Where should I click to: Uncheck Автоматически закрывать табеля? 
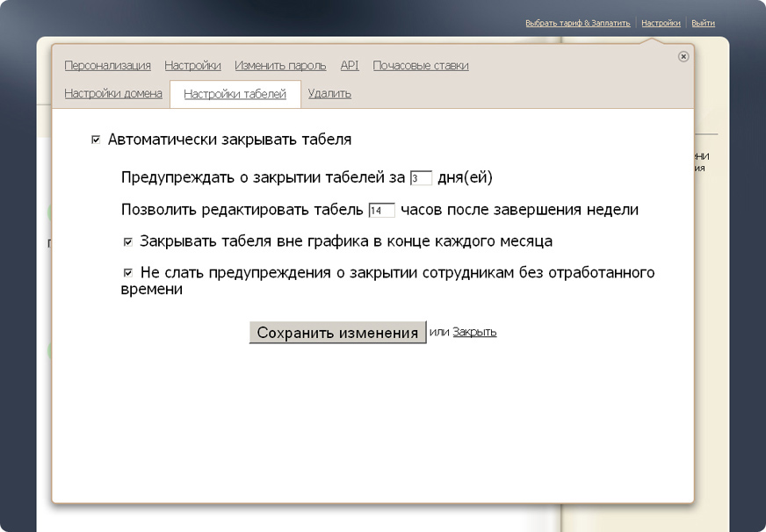click(95, 138)
